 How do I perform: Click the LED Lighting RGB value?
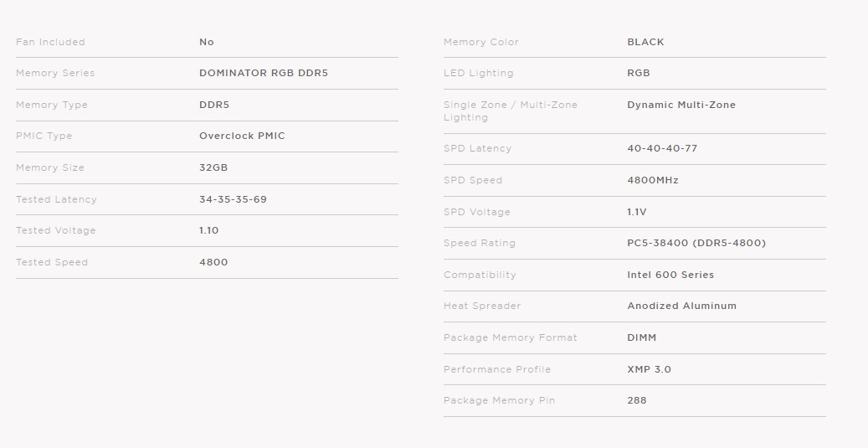639,73
